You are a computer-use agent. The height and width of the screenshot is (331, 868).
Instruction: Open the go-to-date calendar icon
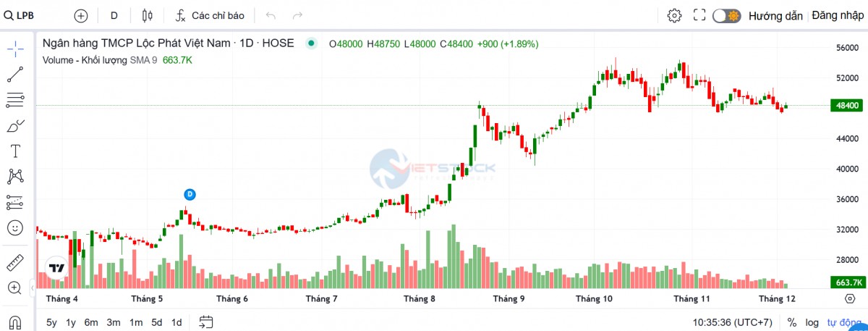[x=206, y=322]
